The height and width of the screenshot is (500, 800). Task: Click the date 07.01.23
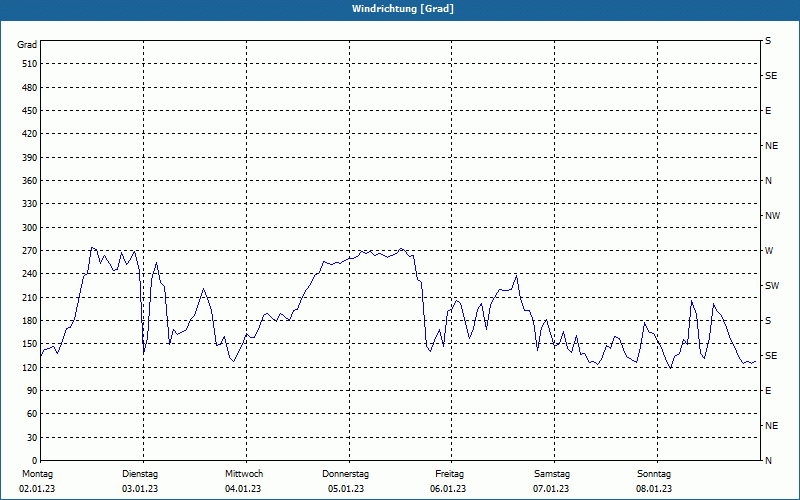[551, 489]
